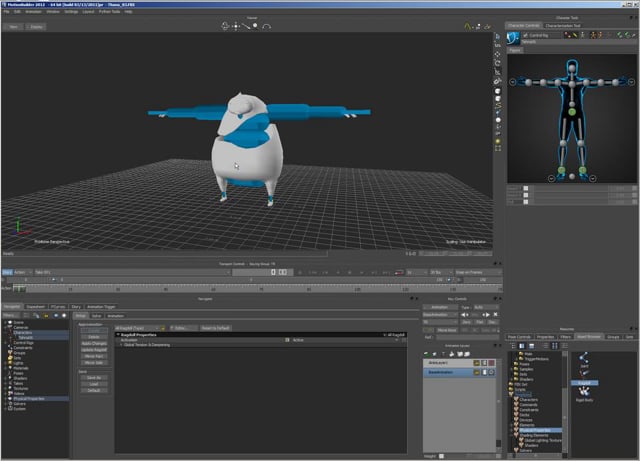This screenshot has width=640, height=461.
Task: Select the pan camera tool in viewer
Action: [236, 26]
